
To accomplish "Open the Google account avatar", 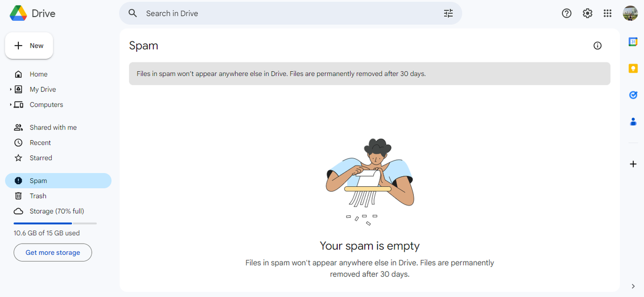I will [630, 13].
